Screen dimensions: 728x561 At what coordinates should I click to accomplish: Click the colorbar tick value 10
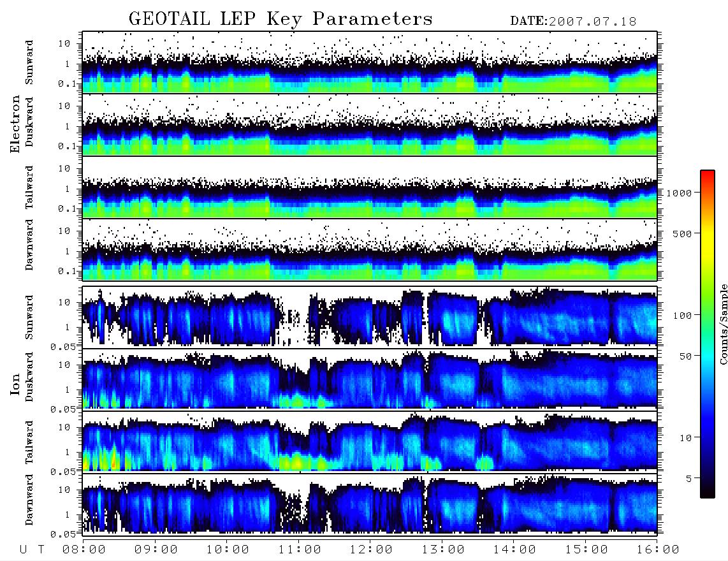coord(685,437)
